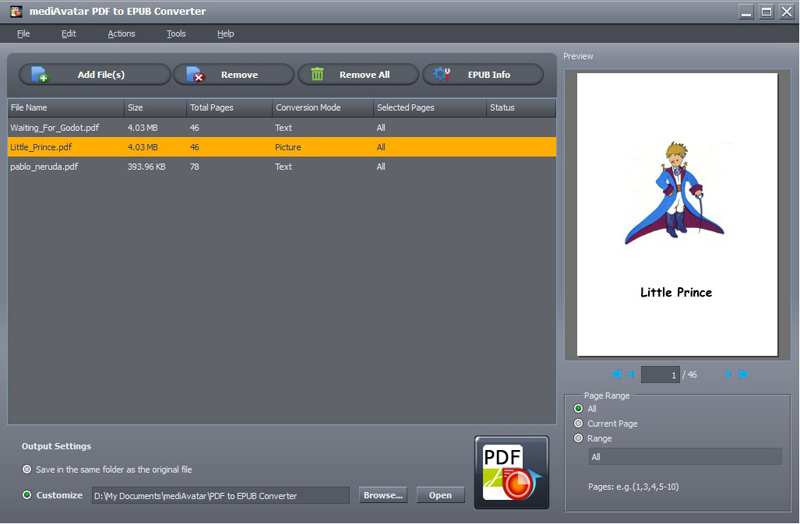Select the All page range radio button
The width and height of the screenshot is (800, 524).
(x=578, y=408)
